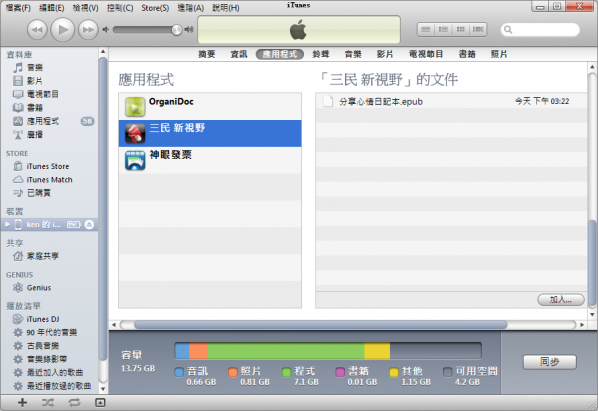Open the 檢視(V) menu
This screenshot has height=411, width=598.
pyautogui.click(x=85, y=8)
